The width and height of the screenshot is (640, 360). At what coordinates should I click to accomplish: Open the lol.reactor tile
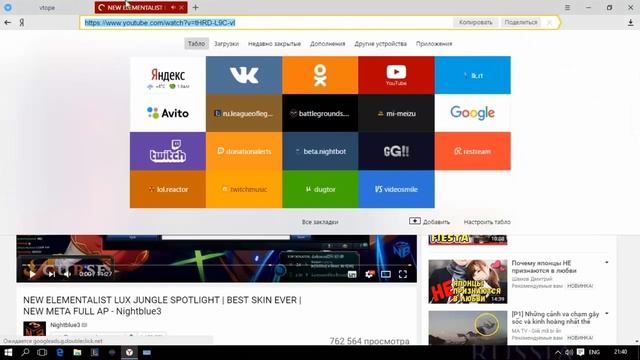tap(168, 189)
